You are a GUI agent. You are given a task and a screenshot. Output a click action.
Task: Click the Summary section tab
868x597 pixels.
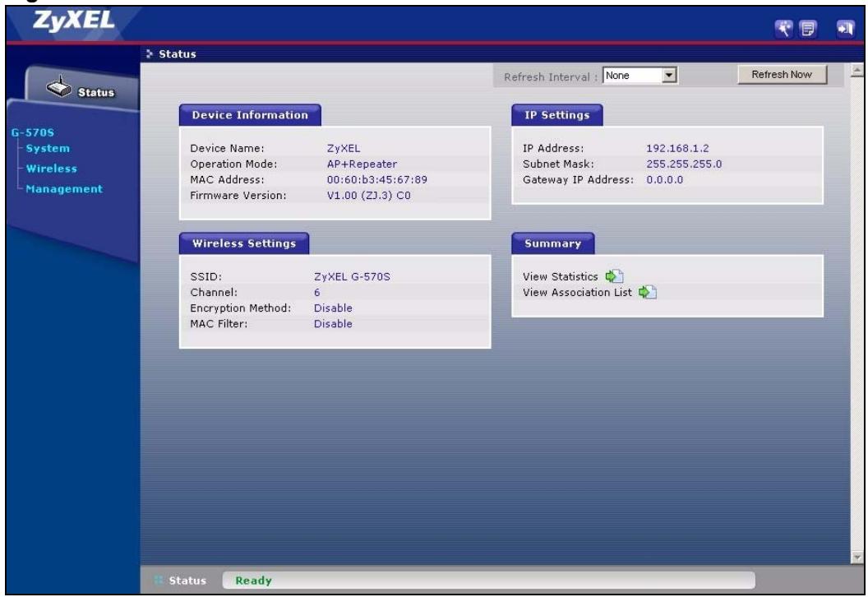pos(553,243)
